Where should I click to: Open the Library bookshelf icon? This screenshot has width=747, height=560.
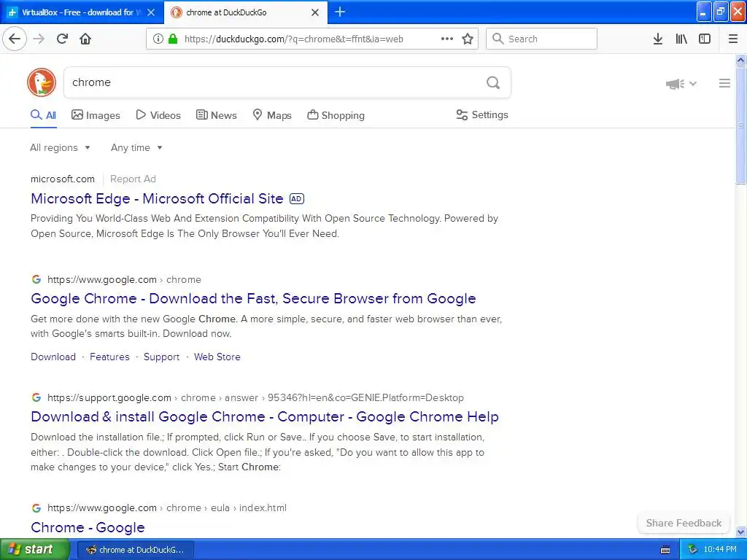point(681,39)
